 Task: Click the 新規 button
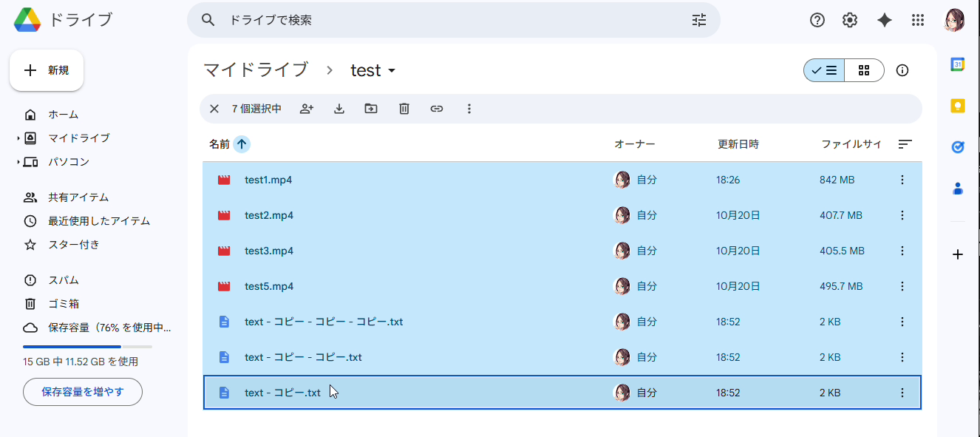tap(47, 70)
